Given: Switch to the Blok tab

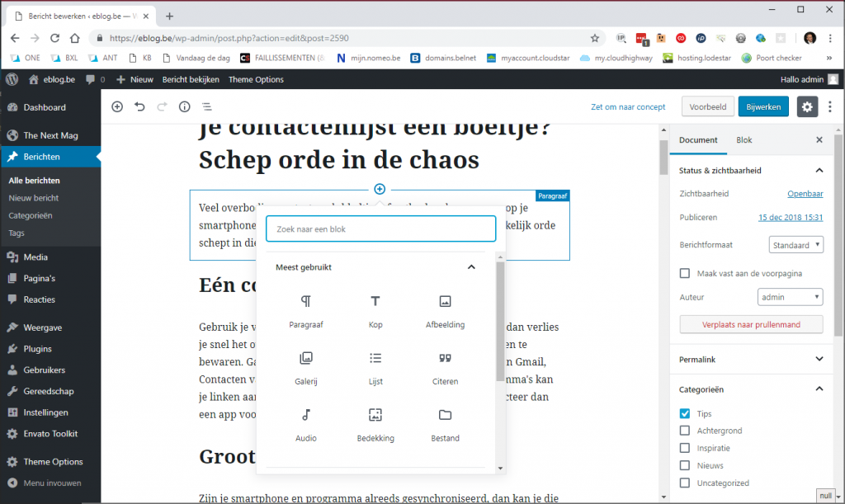Looking at the screenshot, I should [x=744, y=140].
